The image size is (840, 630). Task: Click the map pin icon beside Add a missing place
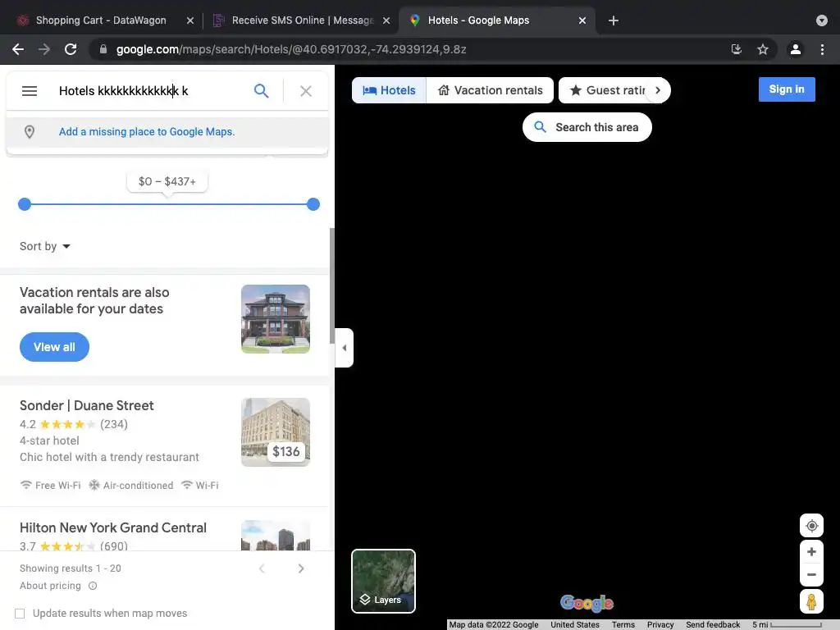(30, 132)
